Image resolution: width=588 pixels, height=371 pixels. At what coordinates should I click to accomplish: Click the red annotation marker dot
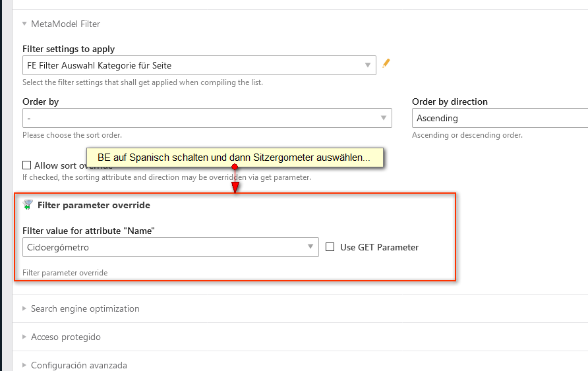[235, 167]
